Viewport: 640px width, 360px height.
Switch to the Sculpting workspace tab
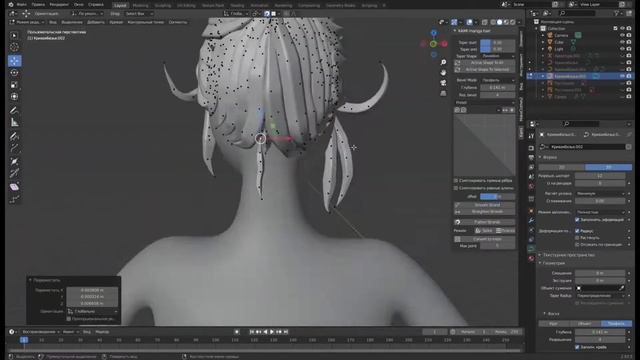click(163, 5)
